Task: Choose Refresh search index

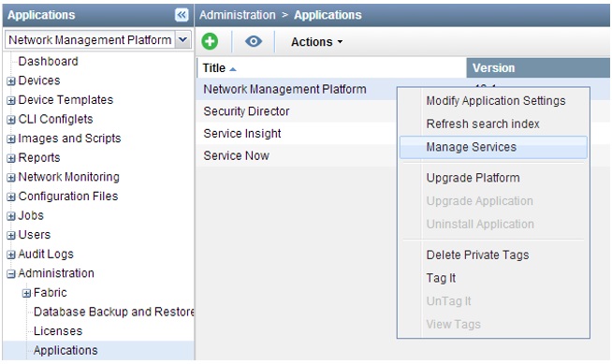Action: [483, 124]
